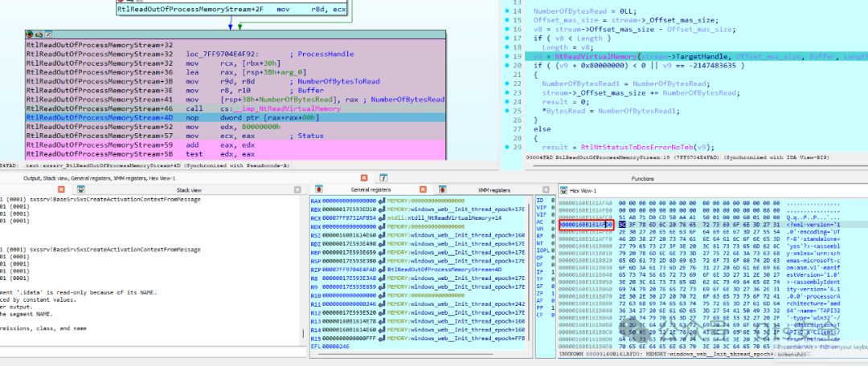Click the graph node color palette icon
868x366 pixels.
tap(30, 35)
